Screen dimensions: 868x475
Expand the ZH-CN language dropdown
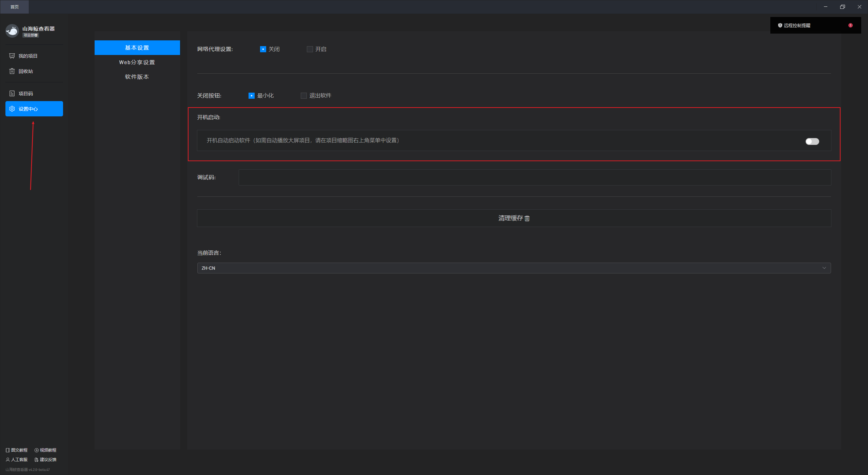click(514, 268)
